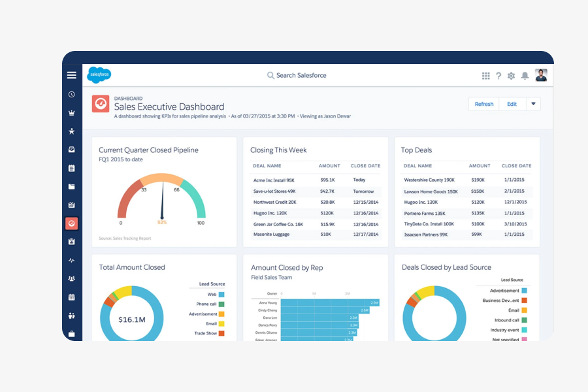Click the $16.1M total in donut chart

pyautogui.click(x=131, y=319)
